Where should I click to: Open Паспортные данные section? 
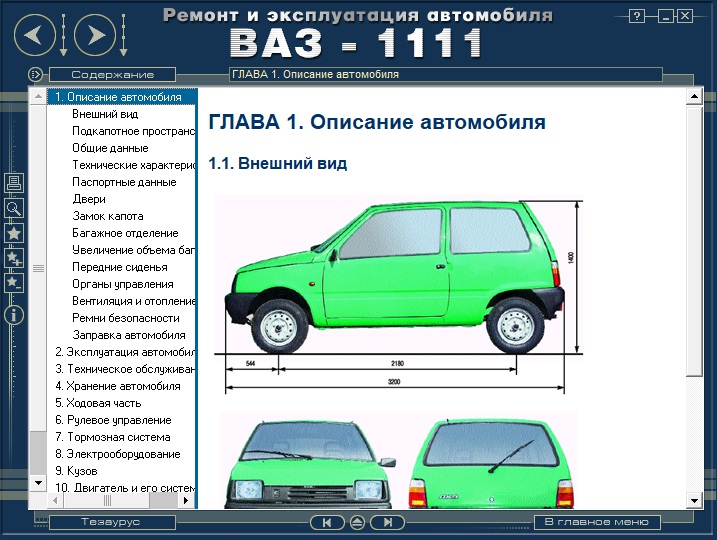coord(124,182)
